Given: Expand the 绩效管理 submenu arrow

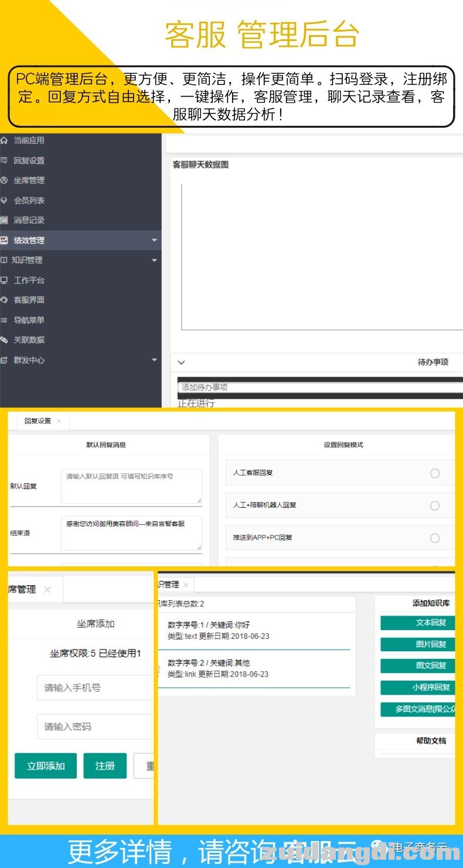Looking at the screenshot, I should [x=154, y=240].
